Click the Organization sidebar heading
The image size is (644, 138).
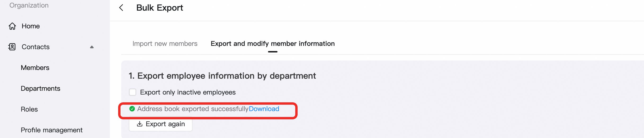[29, 5]
